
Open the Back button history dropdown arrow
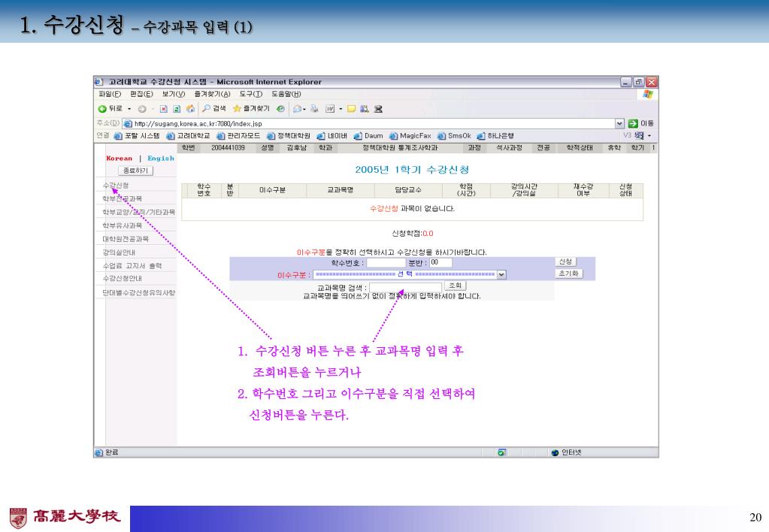point(129,109)
